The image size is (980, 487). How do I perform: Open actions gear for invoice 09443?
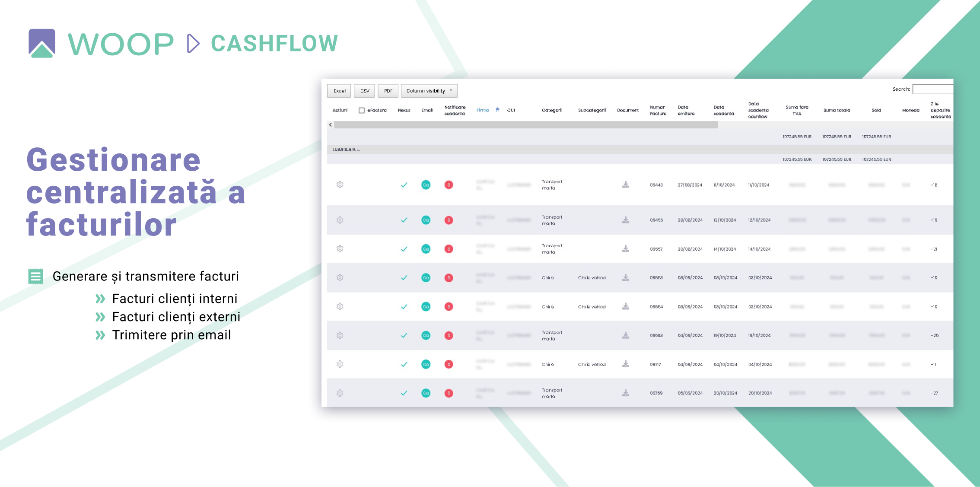click(x=340, y=185)
